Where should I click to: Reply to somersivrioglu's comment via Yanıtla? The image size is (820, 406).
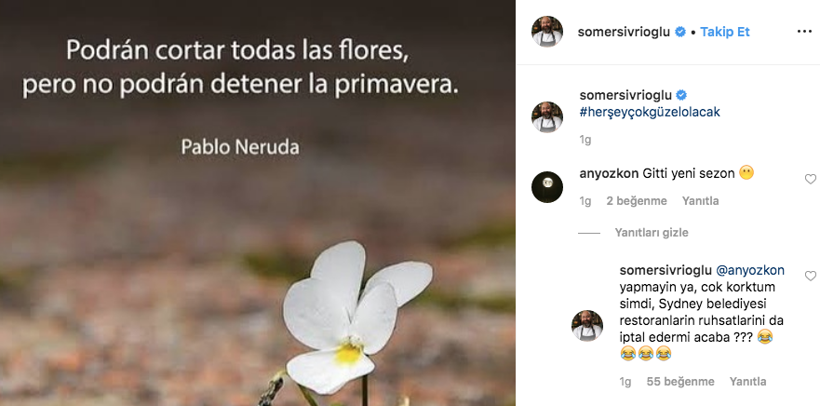(x=748, y=382)
